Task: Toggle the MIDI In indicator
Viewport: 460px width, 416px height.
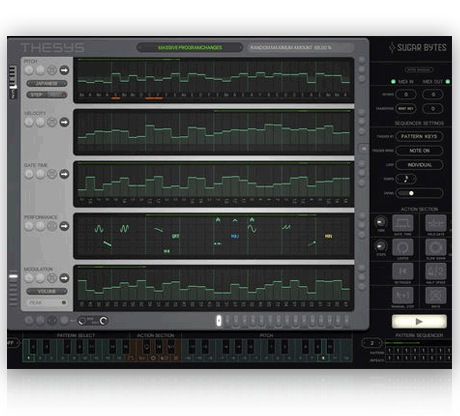Action: coord(393,82)
